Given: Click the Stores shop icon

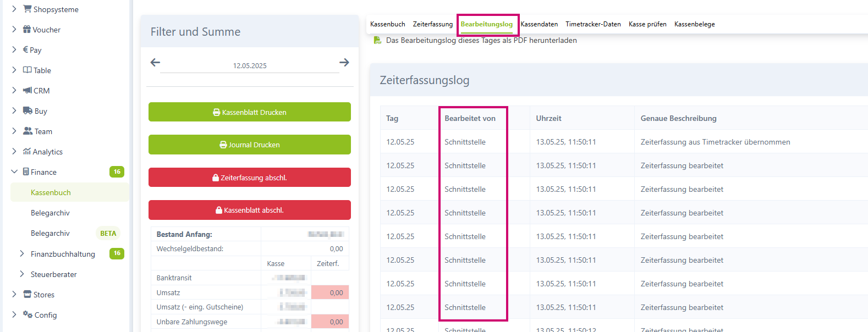Looking at the screenshot, I should [27, 294].
